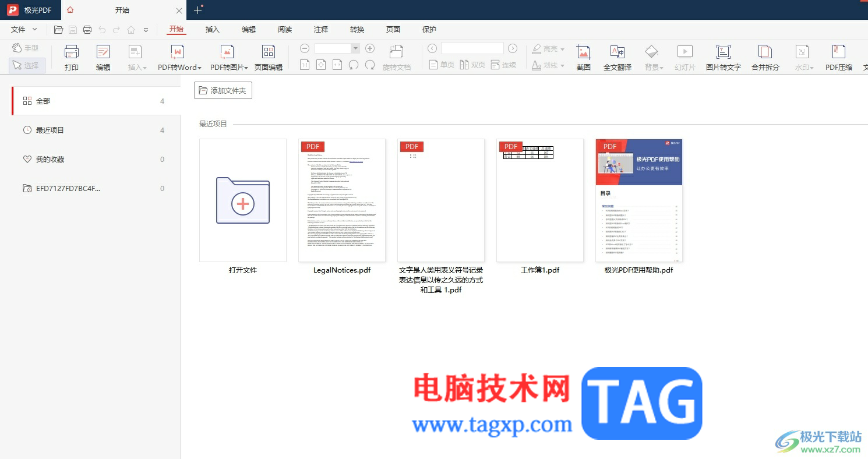The image size is (868, 459).
Task: Click the home icon in quick access bar
Action: (x=131, y=30)
